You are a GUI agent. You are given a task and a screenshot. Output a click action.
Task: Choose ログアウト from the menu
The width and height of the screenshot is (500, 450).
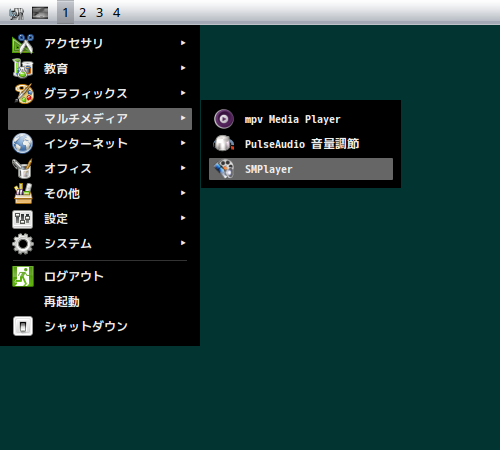pyautogui.click(x=100, y=276)
